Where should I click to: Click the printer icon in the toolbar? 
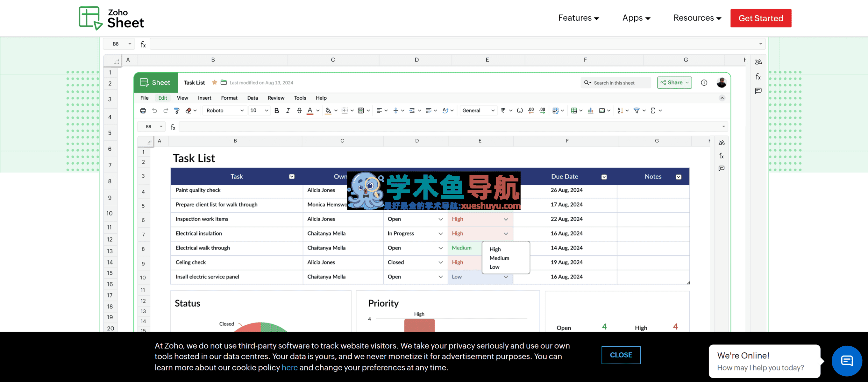[x=143, y=110]
